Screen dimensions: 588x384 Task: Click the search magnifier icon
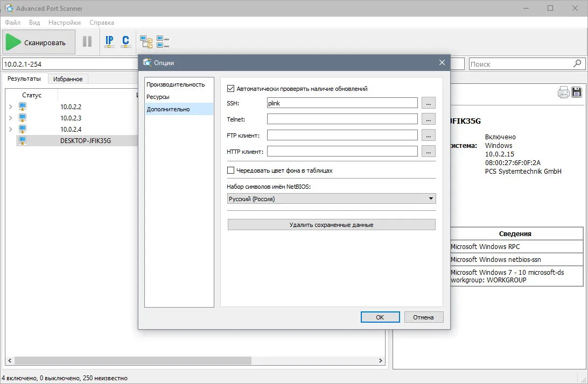tap(577, 63)
